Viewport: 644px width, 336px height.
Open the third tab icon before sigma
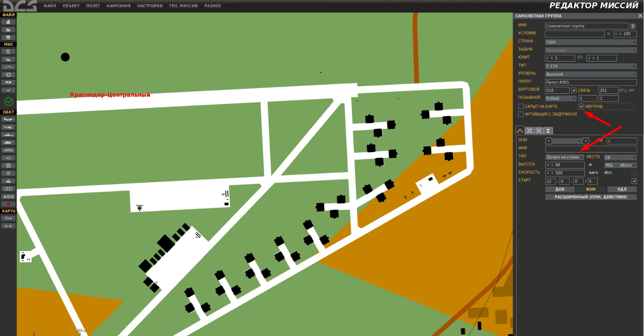click(x=539, y=131)
